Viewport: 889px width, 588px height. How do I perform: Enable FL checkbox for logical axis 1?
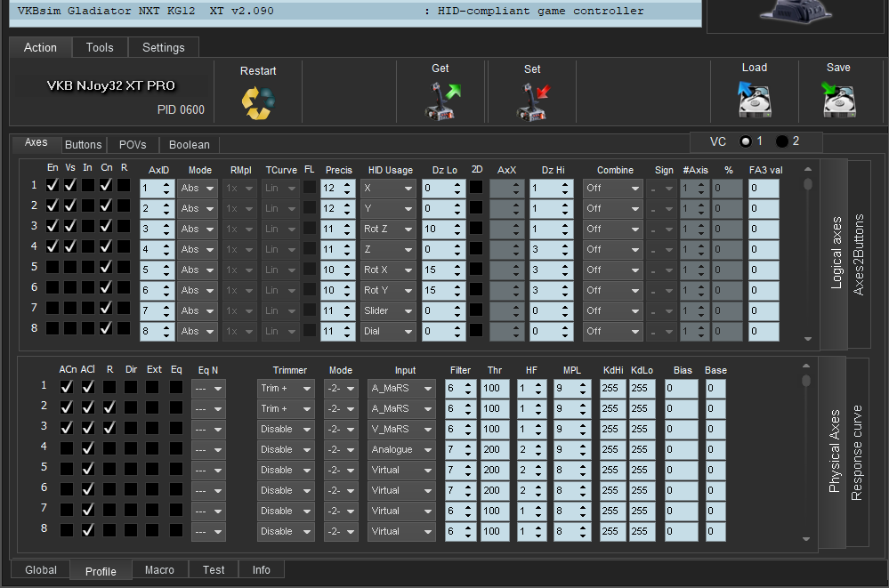[x=310, y=188]
